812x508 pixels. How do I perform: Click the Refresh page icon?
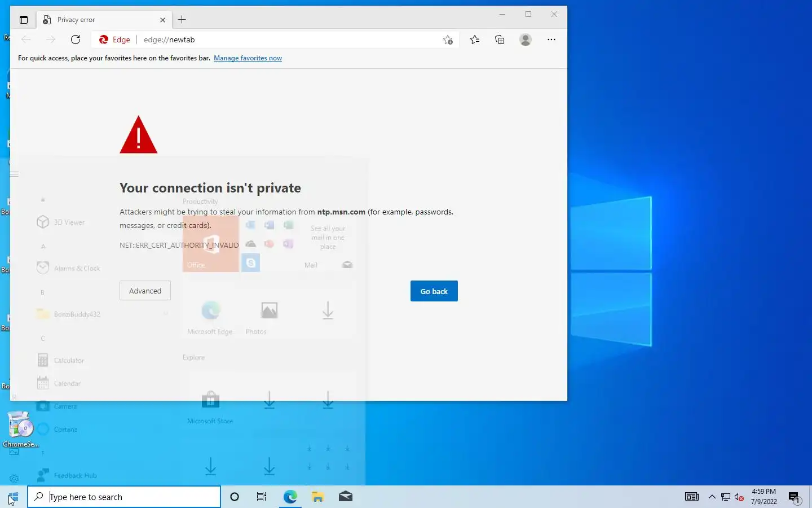pyautogui.click(x=76, y=40)
